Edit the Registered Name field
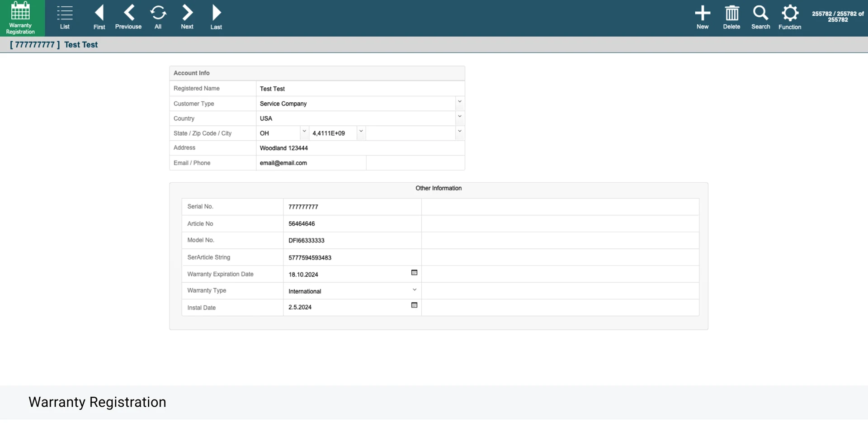 [360, 89]
